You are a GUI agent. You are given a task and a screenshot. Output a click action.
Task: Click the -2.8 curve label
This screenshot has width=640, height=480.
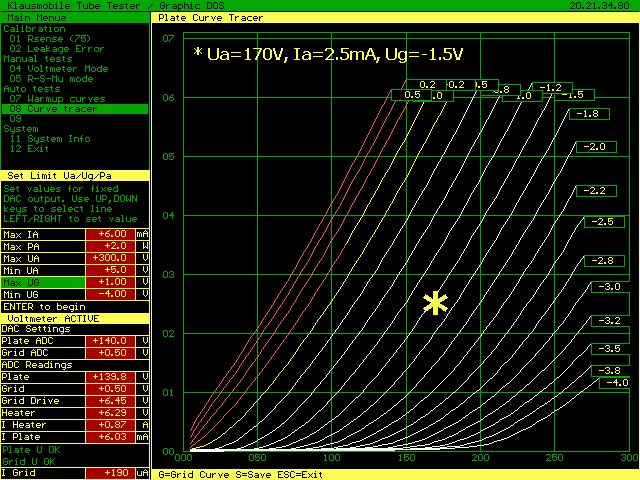[604, 261]
